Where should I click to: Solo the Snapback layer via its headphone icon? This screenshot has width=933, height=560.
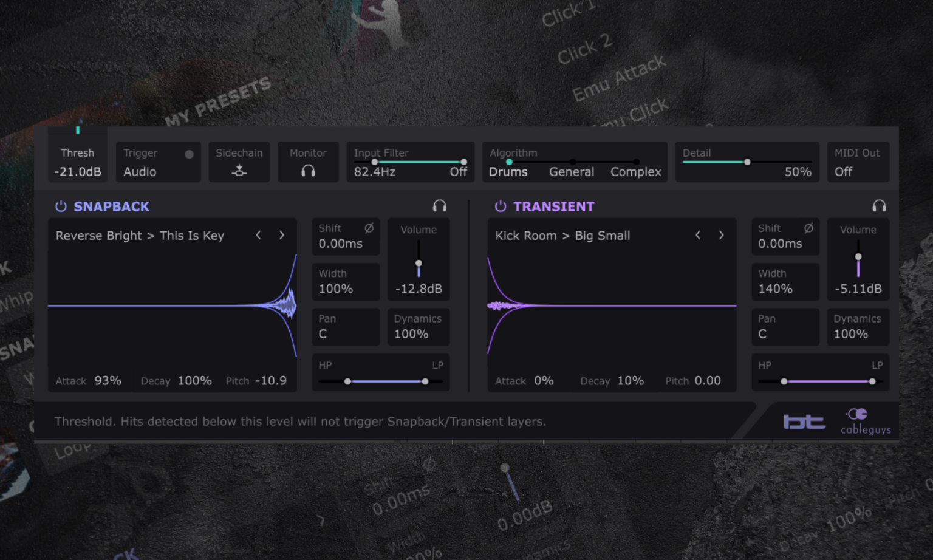(440, 206)
